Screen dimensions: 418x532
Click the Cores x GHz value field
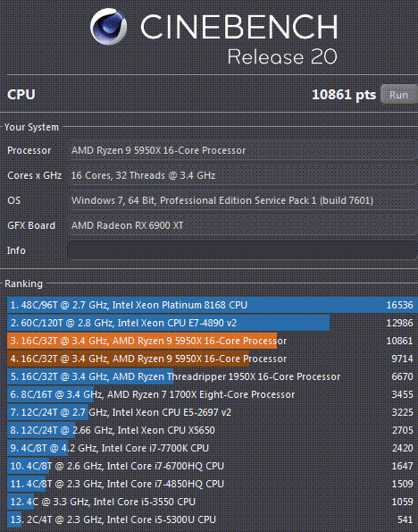(242, 175)
